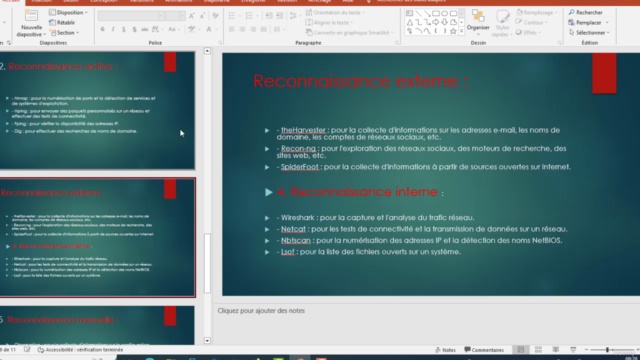Switch to Normal view icon
640x360 pixels.
[521, 350]
